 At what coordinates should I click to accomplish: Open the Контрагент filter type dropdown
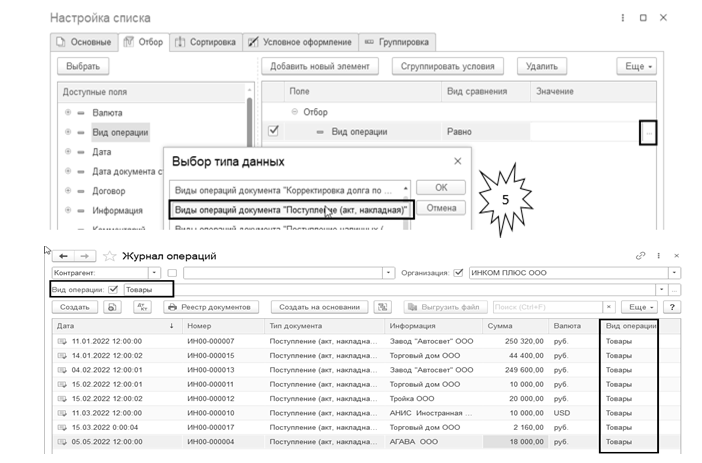(154, 273)
